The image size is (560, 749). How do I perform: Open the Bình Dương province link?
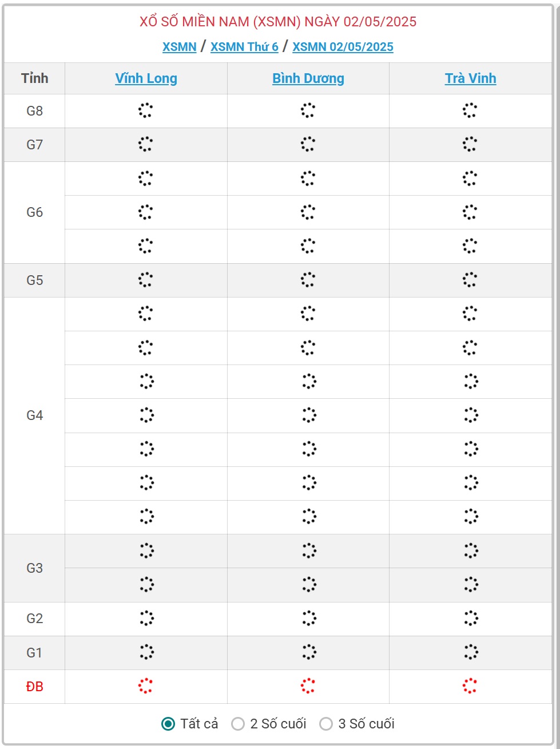pos(308,78)
